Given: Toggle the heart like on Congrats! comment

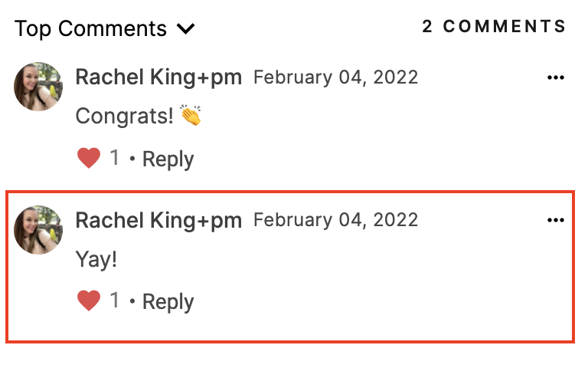Looking at the screenshot, I should click(x=89, y=158).
